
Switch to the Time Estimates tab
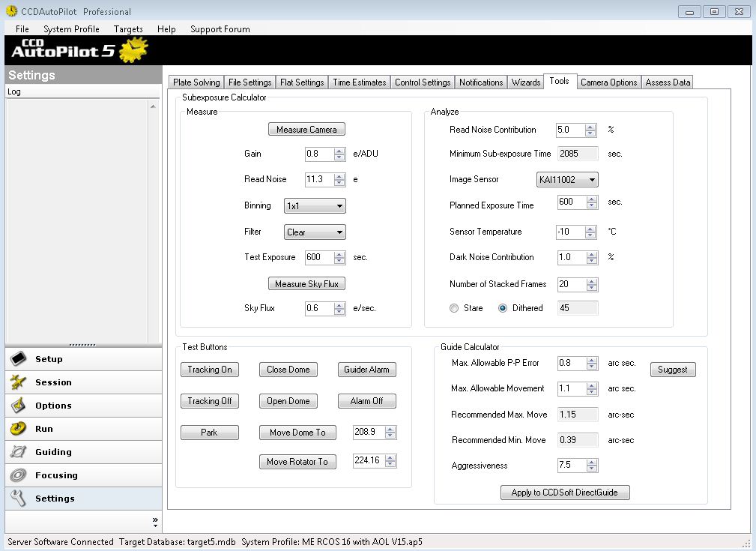tap(359, 82)
